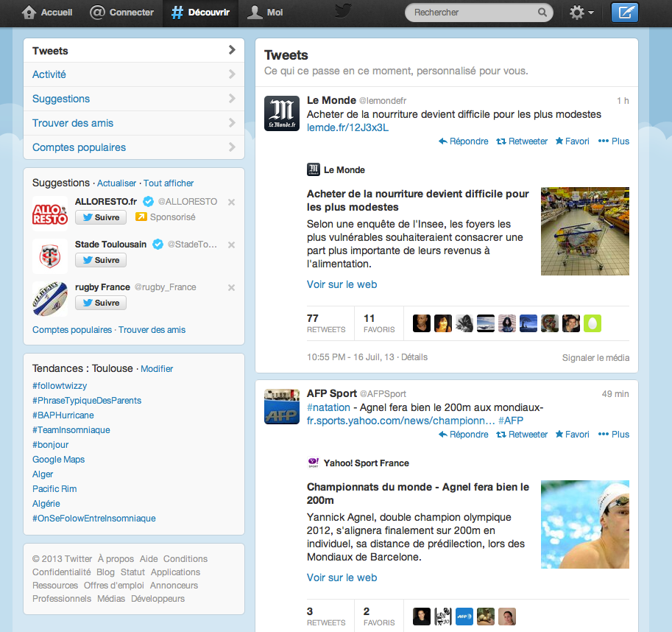Click Voir sur le web for Le Monde article
The height and width of the screenshot is (632, 672).
pyautogui.click(x=342, y=285)
